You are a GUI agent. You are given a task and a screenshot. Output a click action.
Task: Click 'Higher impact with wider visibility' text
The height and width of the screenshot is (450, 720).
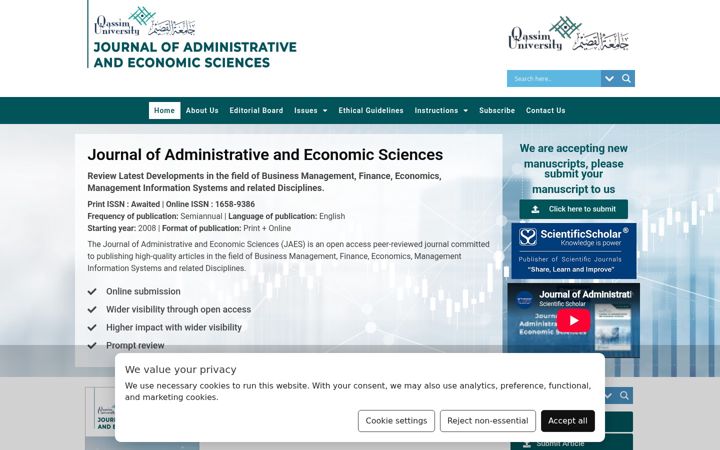(x=174, y=327)
